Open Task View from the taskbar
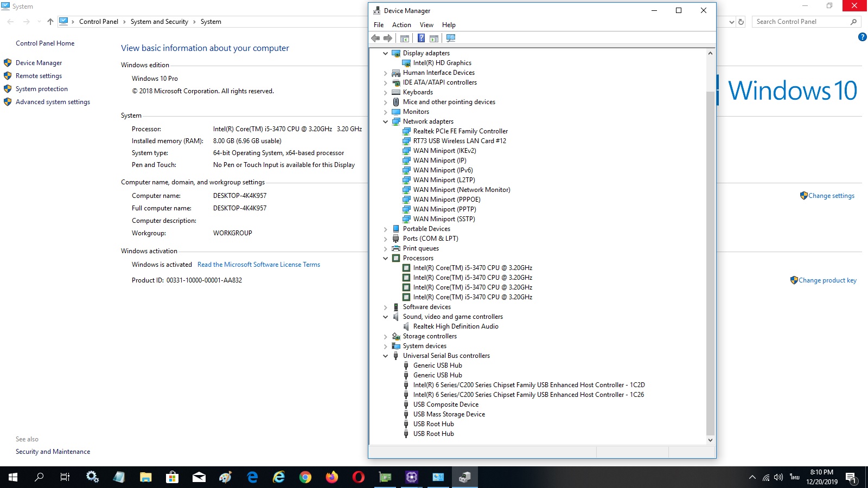This screenshot has width=868, height=488. [x=65, y=477]
